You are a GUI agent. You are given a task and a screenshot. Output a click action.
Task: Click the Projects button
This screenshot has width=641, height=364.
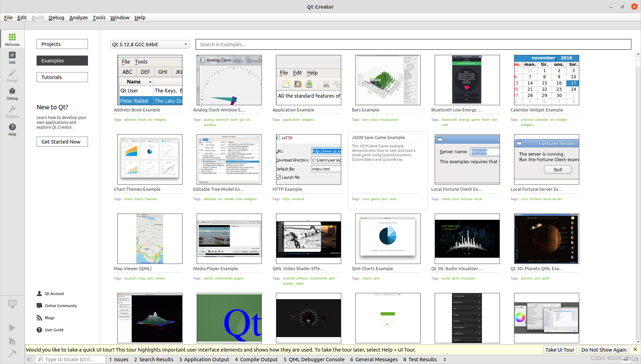coord(62,44)
